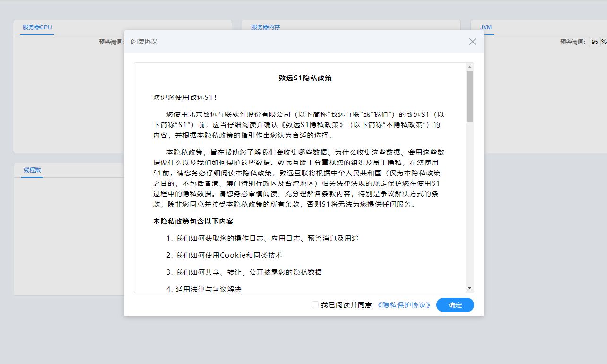The image size is (607, 364).
Task: Select the 服务器内存 tab in the background
Action: tap(266, 27)
